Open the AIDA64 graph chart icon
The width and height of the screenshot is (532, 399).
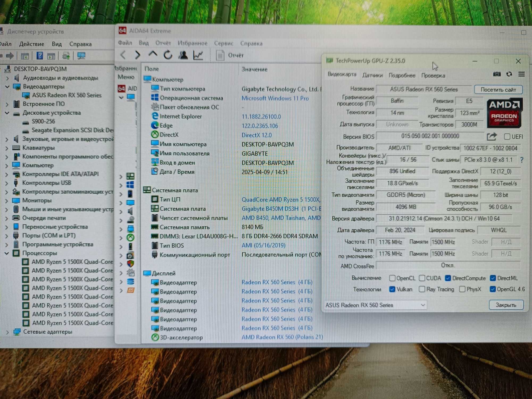[x=198, y=55]
